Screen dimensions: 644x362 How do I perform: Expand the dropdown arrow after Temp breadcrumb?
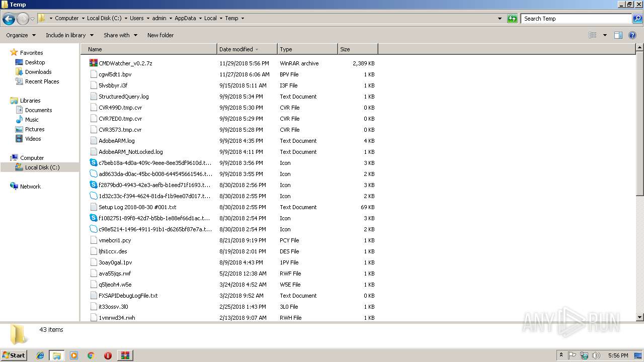[x=243, y=18]
